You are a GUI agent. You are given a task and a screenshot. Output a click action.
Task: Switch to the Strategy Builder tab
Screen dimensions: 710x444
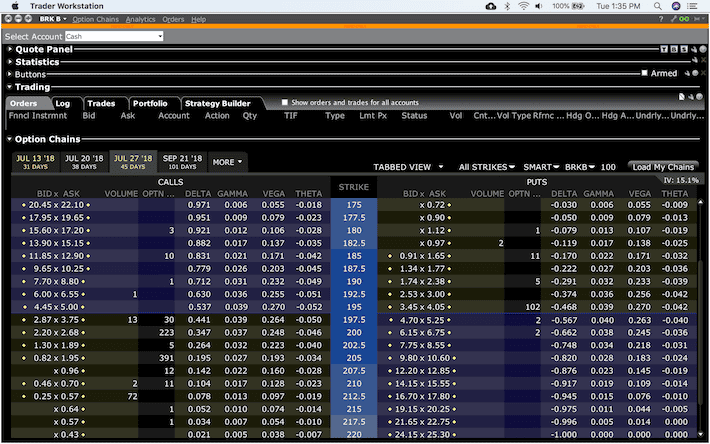pyautogui.click(x=216, y=103)
